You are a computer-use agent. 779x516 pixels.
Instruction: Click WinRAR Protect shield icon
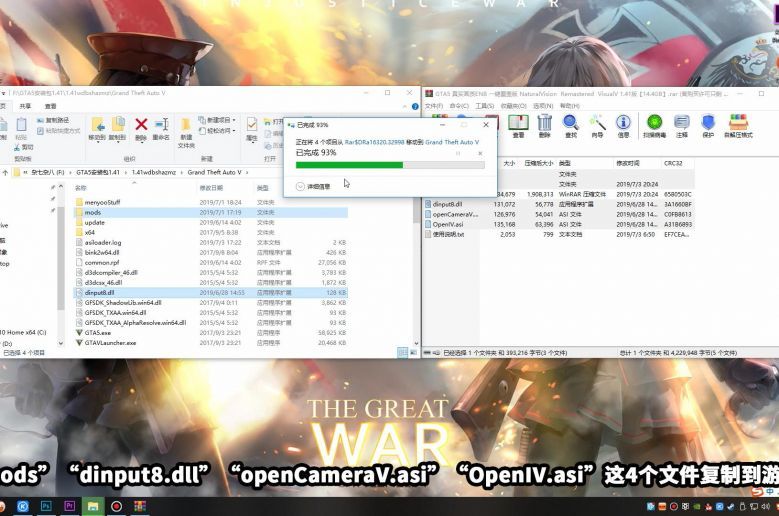point(708,122)
